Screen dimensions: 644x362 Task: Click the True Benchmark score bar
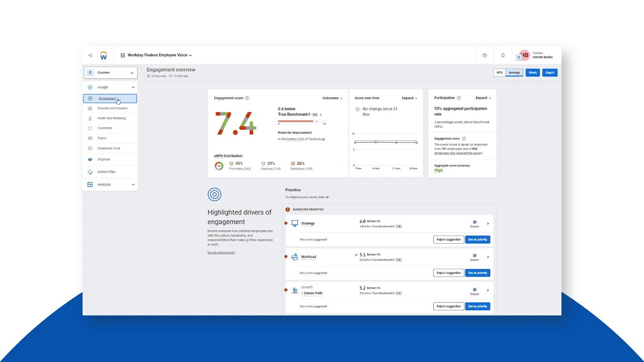click(x=301, y=121)
